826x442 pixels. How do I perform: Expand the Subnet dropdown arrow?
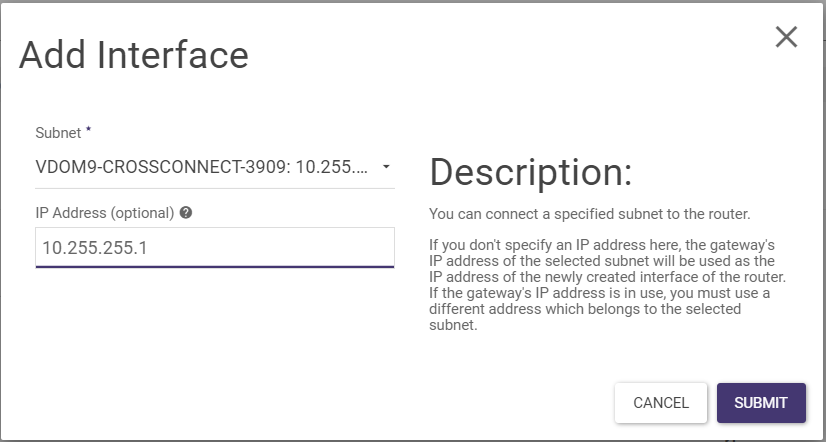coord(386,166)
